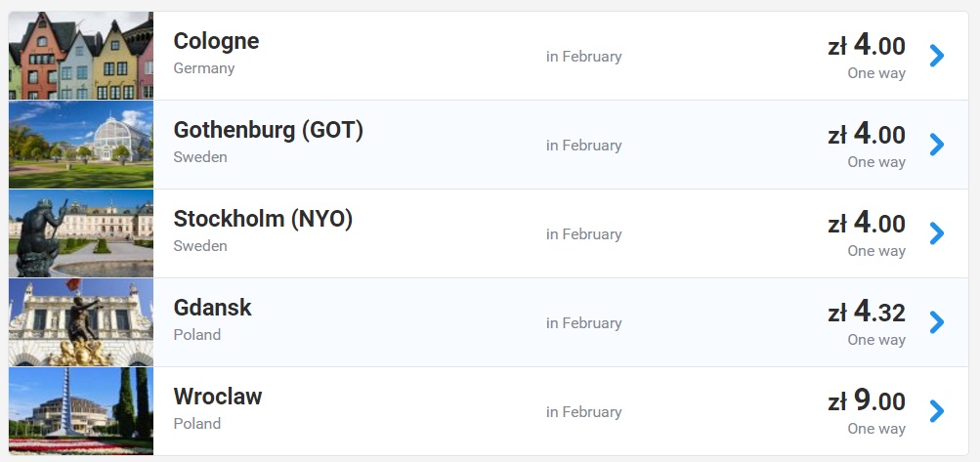The width and height of the screenshot is (980, 462).
Task: Open the Wroclaw spire thumbnail
Action: 81,411
